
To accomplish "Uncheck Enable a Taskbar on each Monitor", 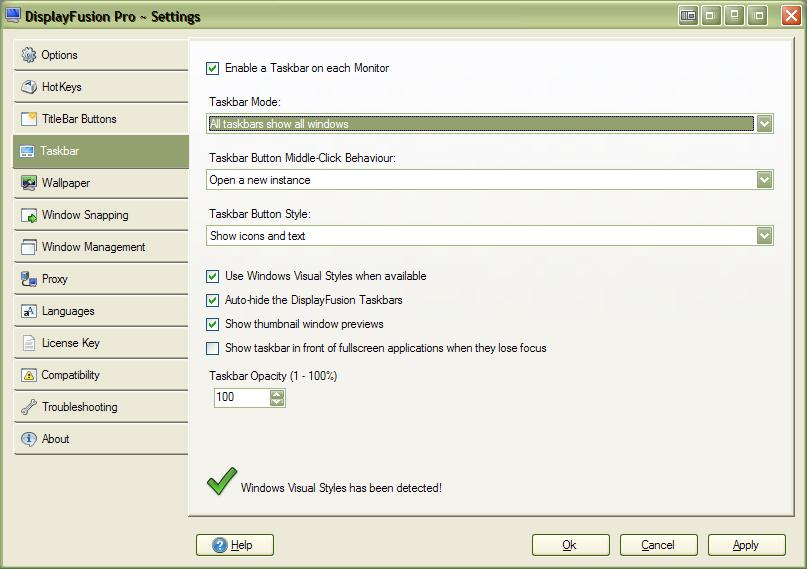I will [212, 68].
